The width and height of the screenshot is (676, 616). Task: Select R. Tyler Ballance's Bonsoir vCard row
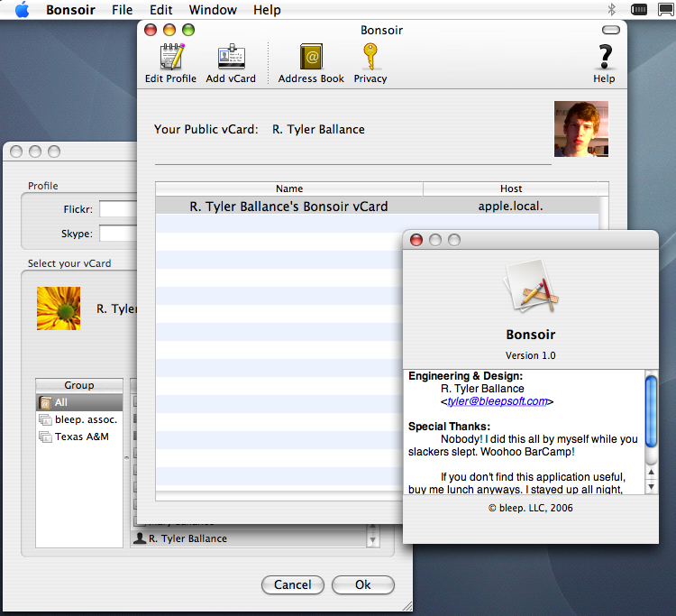[378, 207]
